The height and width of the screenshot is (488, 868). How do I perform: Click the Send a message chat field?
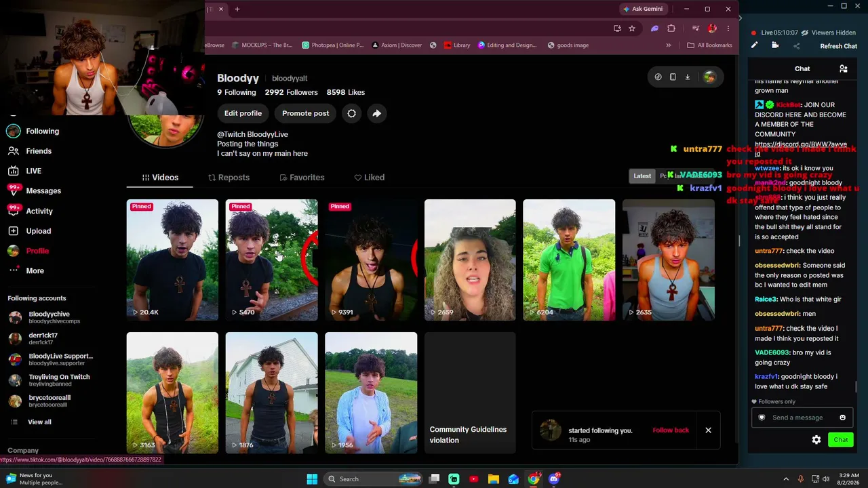coord(802,418)
